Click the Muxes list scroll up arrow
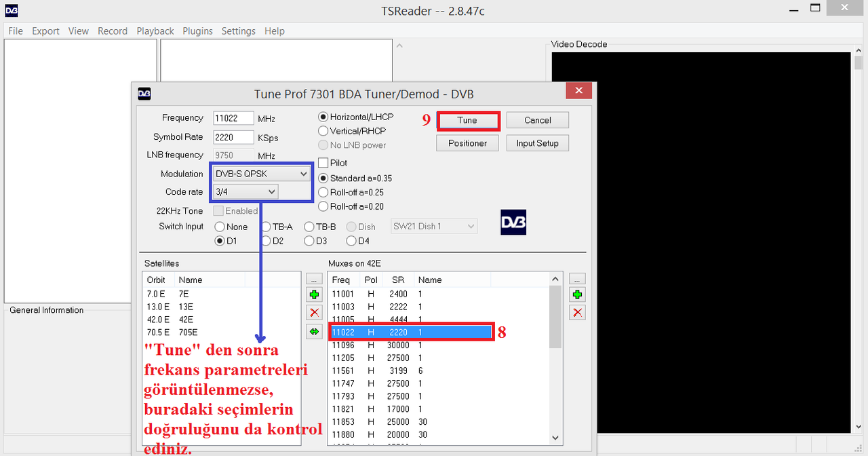Viewport: 868px width, 456px height. coord(555,280)
